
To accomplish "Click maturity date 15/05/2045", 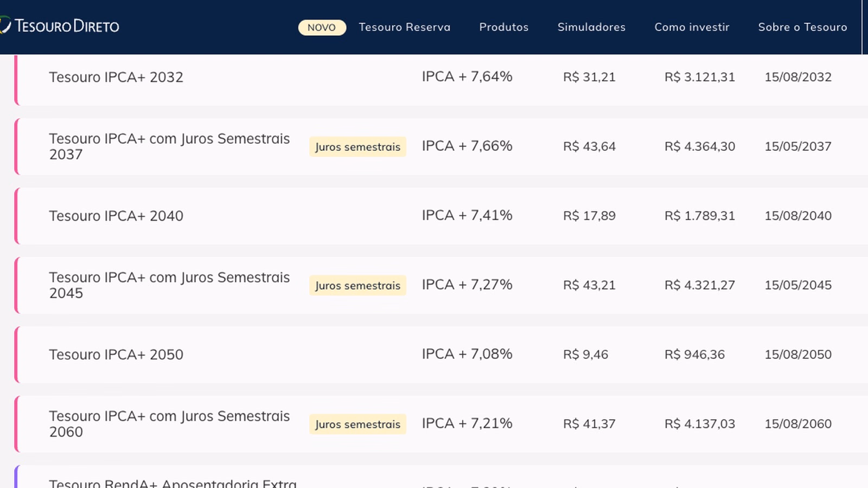I will 798,285.
